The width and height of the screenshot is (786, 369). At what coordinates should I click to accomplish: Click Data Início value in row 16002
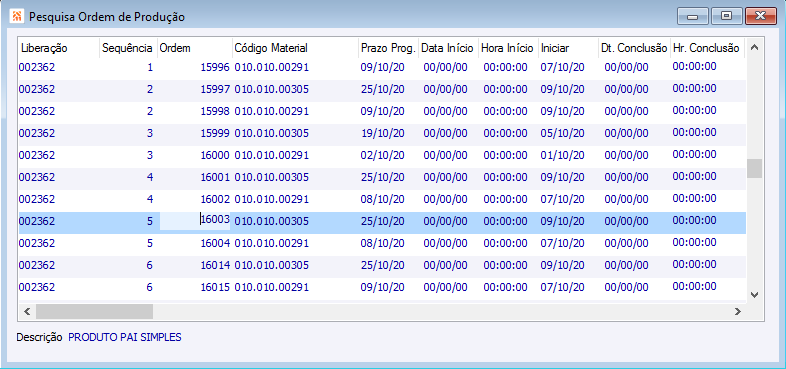pyautogui.click(x=445, y=200)
